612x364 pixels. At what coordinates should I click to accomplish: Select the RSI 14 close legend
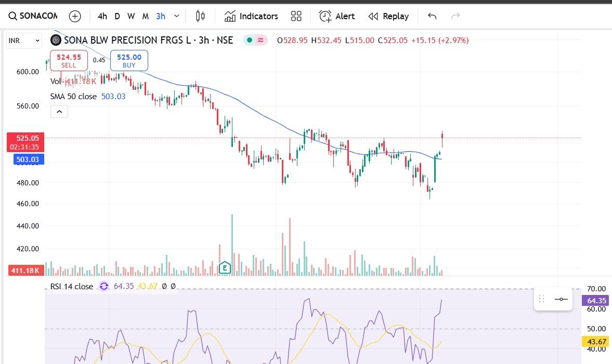(x=71, y=287)
